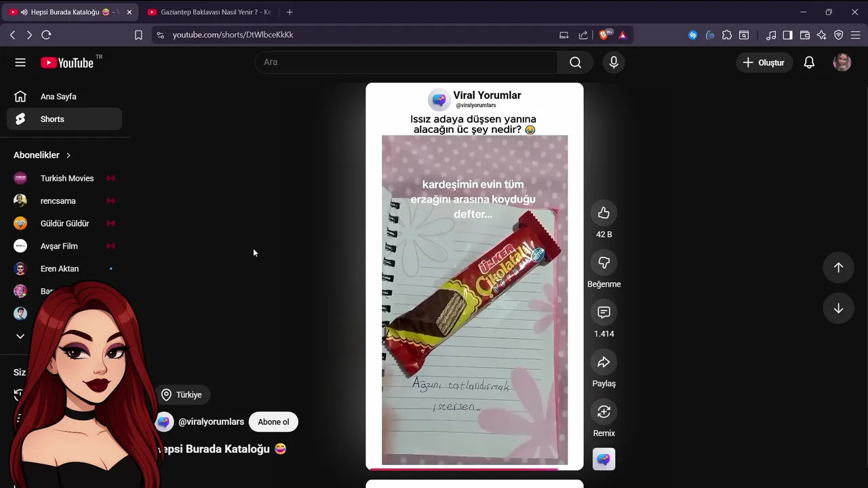Image resolution: width=868 pixels, height=488 pixels.
Task: Open the notifications bell
Action: click(809, 62)
